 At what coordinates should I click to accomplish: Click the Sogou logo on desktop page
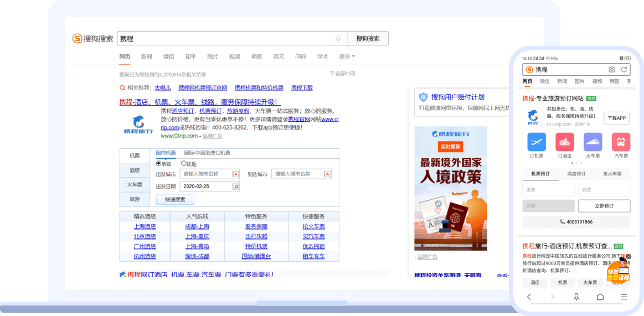(x=93, y=39)
